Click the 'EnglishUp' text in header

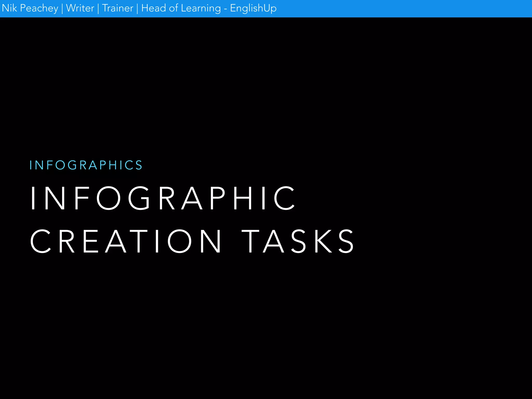pyautogui.click(x=253, y=8)
